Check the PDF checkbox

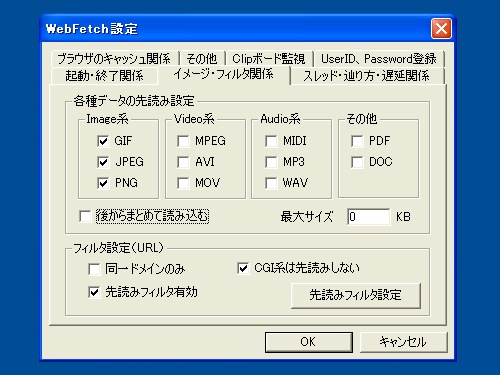[357, 141]
